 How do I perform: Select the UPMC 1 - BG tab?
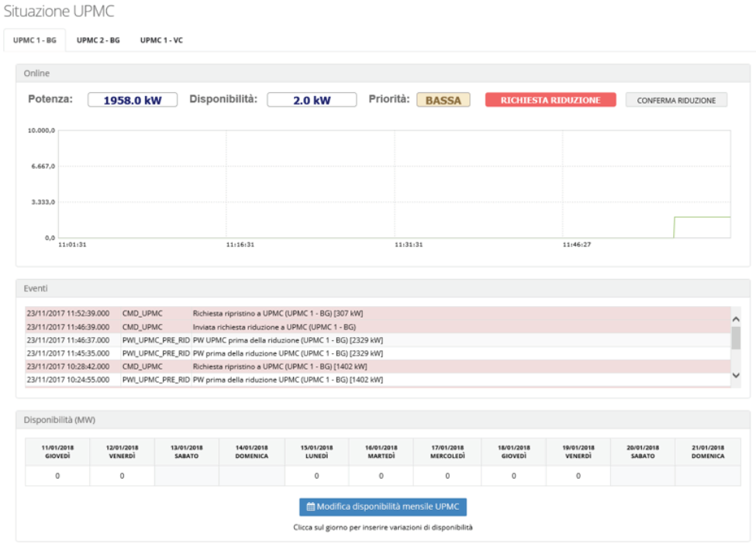click(x=35, y=40)
